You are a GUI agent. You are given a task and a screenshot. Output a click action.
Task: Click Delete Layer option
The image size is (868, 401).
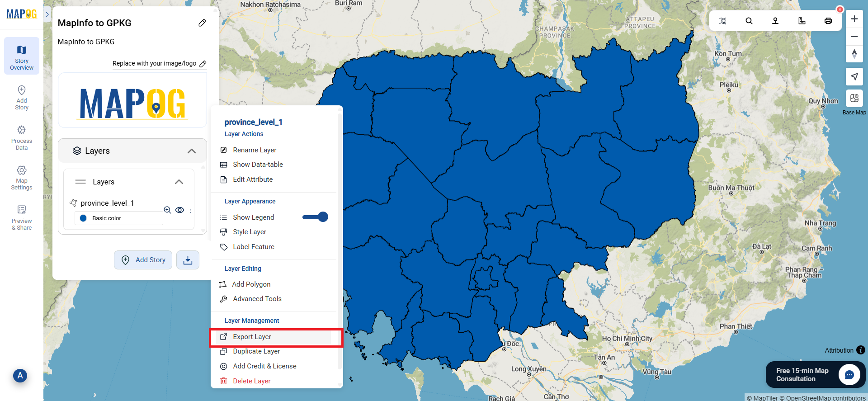tap(251, 381)
